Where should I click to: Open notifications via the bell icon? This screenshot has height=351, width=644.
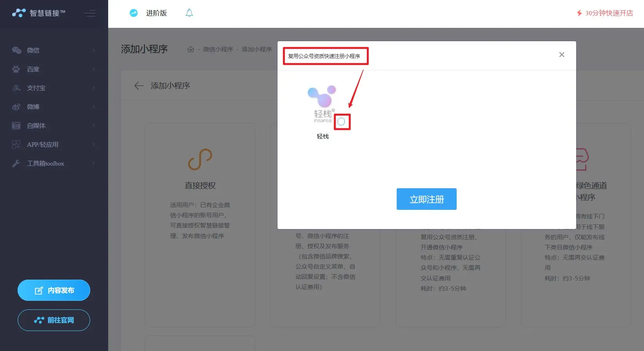(189, 13)
